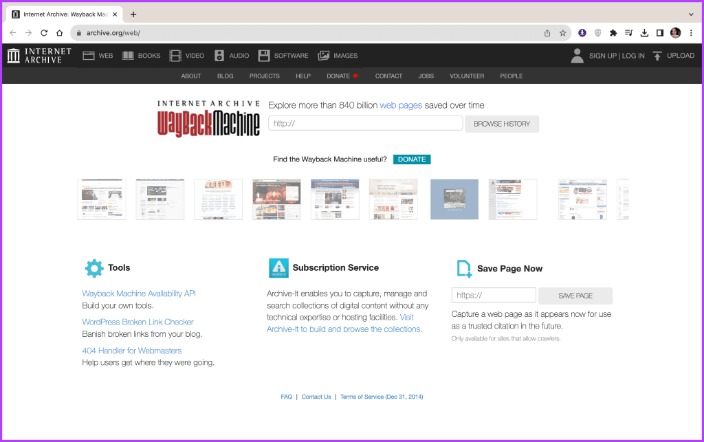The image size is (704, 442).
Task: Click the Sign Up | Log In link
Action: click(616, 56)
